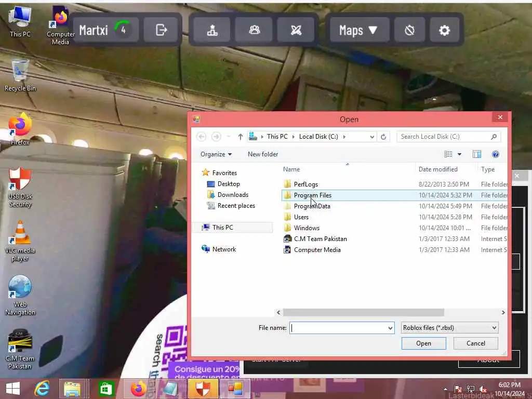Click the horizontal scrollbar in file list

click(363, 312)
